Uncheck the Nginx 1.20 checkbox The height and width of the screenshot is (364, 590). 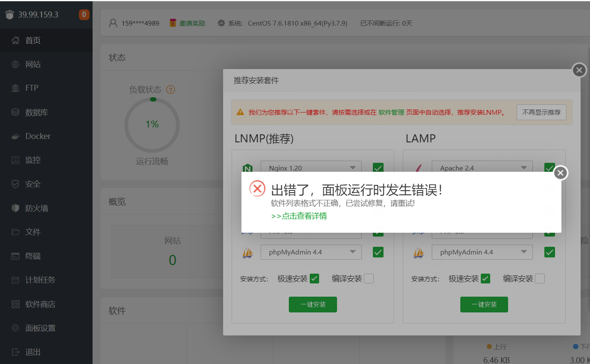tap(378, 168)
